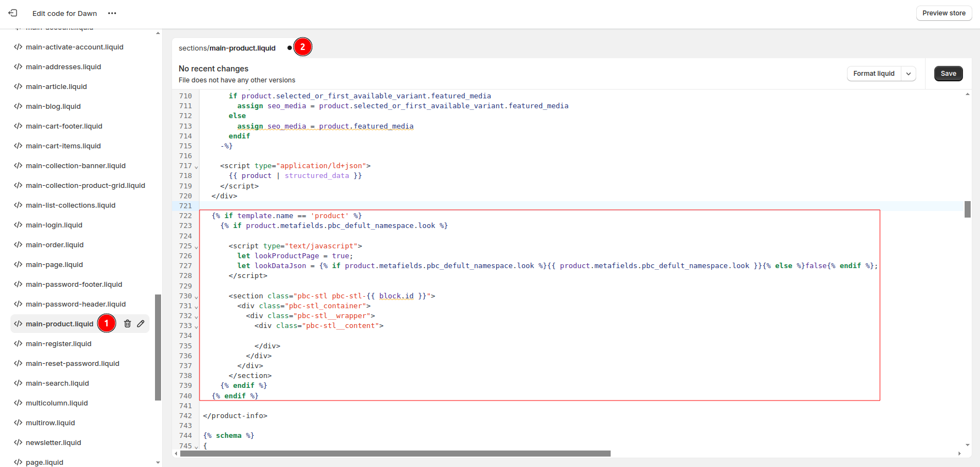The image size is (980, 467).
Task: Click the closing </product-info> tag line
Action: click(235, 416)
